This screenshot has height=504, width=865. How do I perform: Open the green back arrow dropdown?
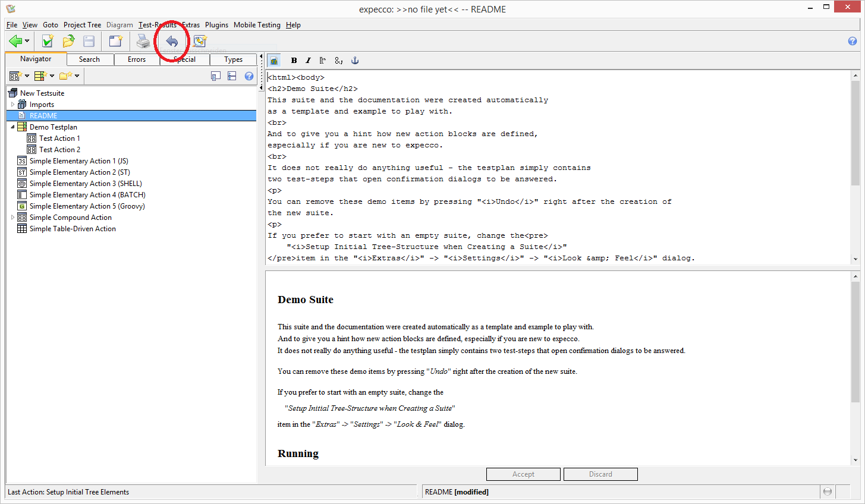[27, 41]
